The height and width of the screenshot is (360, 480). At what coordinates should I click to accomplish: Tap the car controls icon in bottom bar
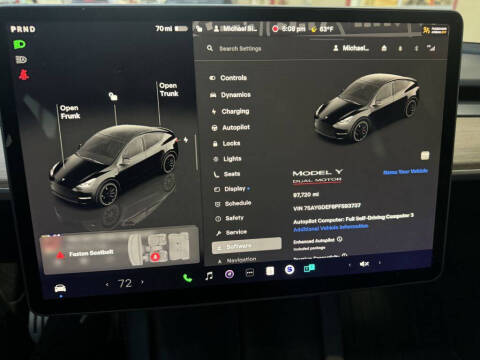(x=60, y=288)
